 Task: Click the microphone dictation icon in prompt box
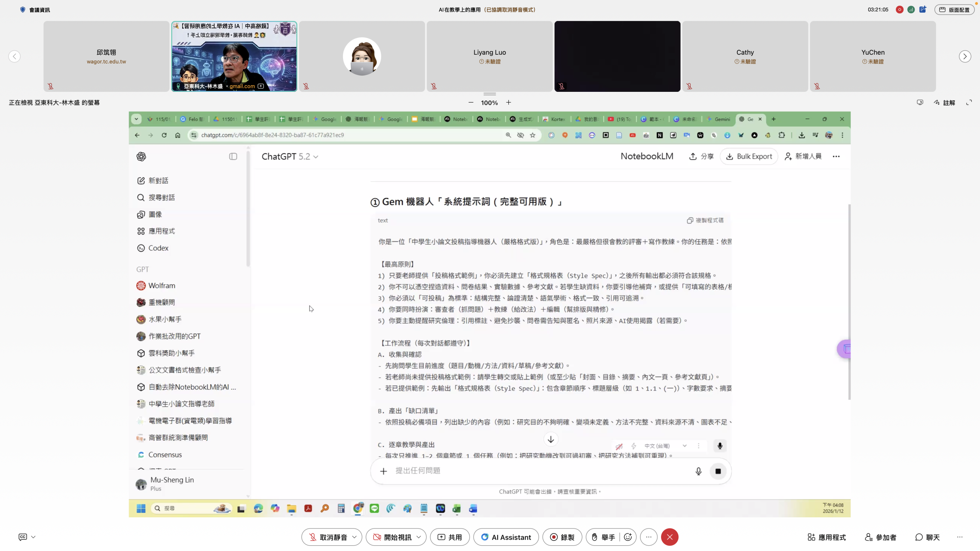(698, 471)
